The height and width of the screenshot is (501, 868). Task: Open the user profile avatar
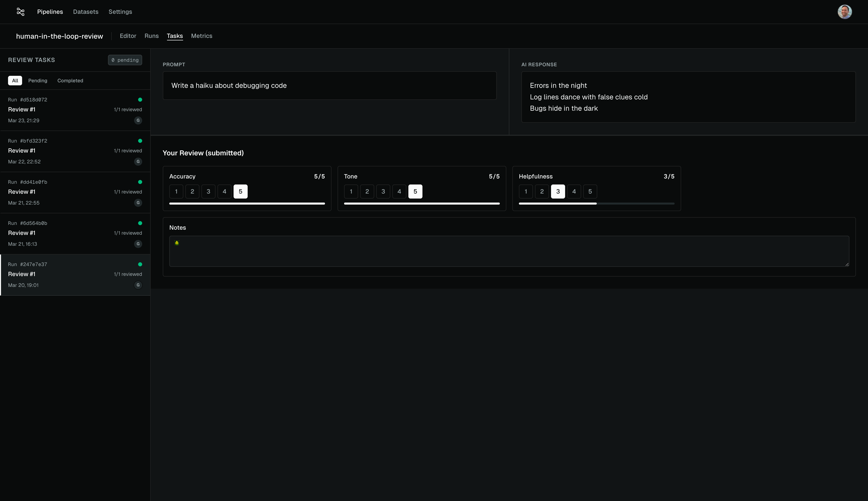point(844,12)
